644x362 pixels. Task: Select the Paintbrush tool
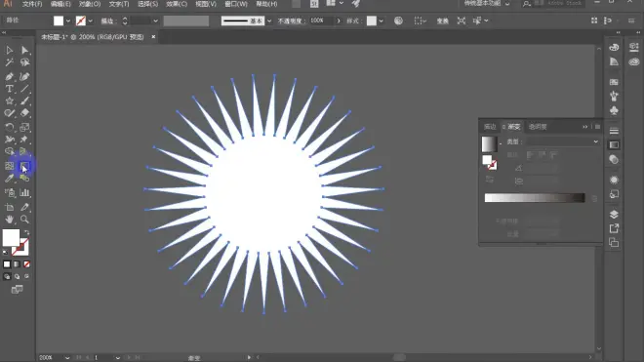[24, 101]
